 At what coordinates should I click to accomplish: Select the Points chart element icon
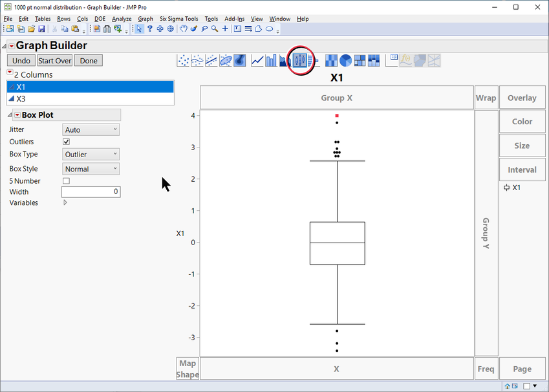pos(183,61)
